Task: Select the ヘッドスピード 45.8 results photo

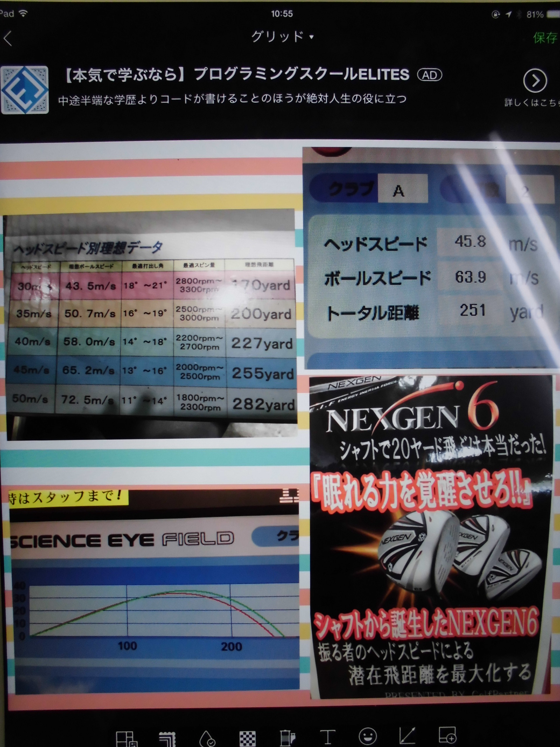Action: [431, 258]
